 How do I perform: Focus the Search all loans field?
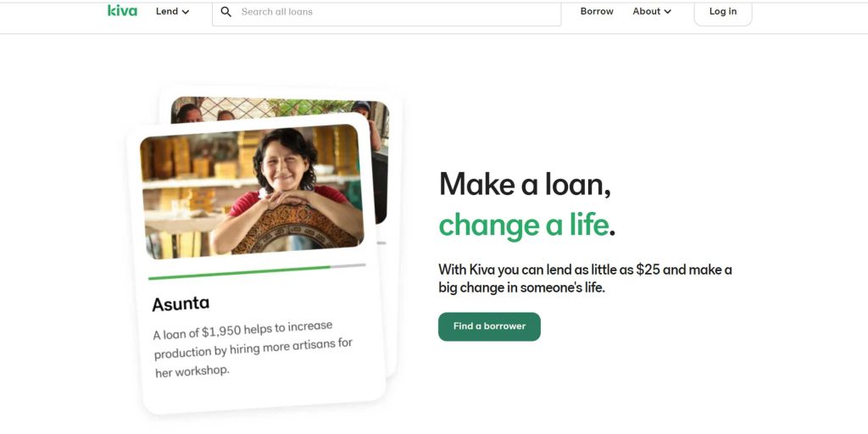[387, 13]
